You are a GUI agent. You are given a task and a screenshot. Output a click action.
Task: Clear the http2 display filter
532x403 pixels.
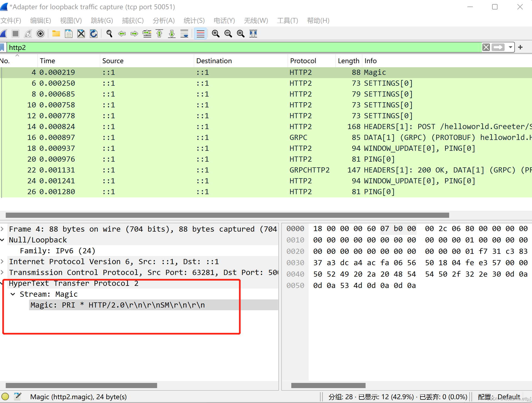486,47
